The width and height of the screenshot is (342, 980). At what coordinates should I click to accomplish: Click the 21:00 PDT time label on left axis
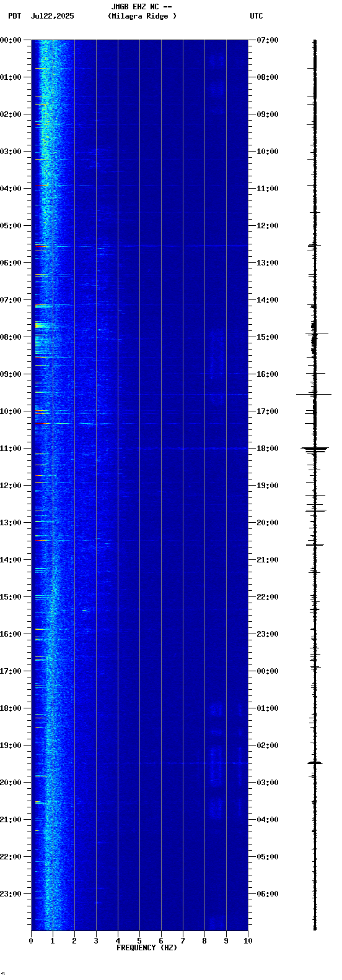[x=11, y=820]
